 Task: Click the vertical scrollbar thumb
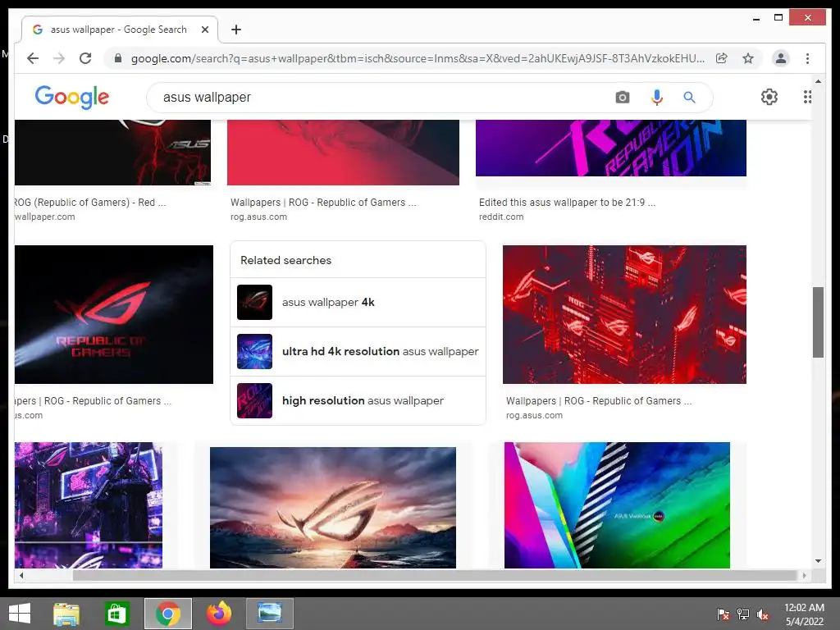click(818, 322)
